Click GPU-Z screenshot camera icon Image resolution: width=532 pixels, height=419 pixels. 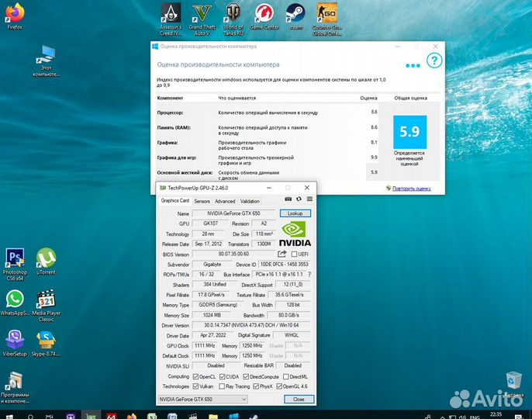coord(288,199)
